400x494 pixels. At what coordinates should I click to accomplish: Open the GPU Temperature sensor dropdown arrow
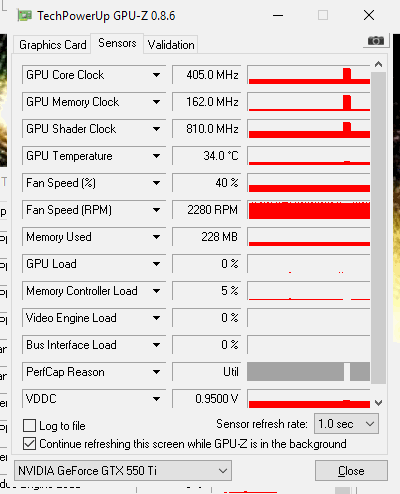(156, 156)
